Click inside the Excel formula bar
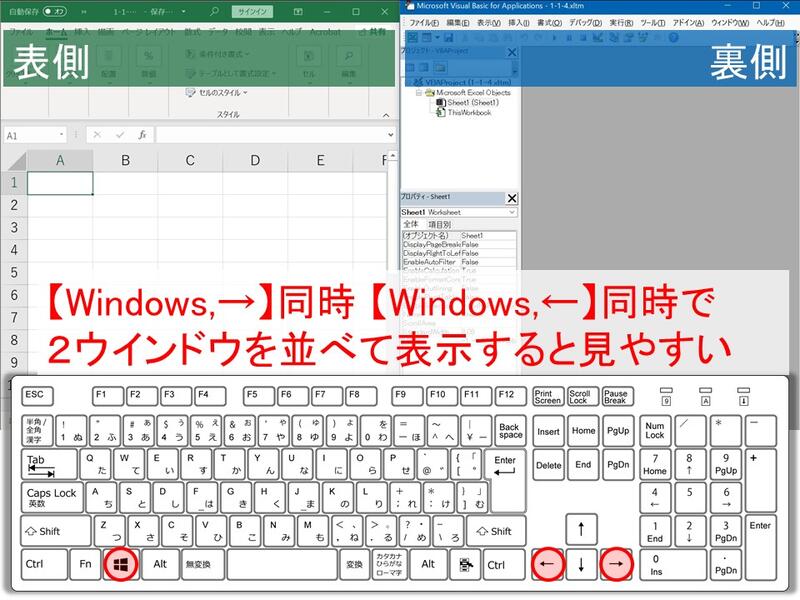Viewport: 800px width, 600px height. click(x=270, y=135)
